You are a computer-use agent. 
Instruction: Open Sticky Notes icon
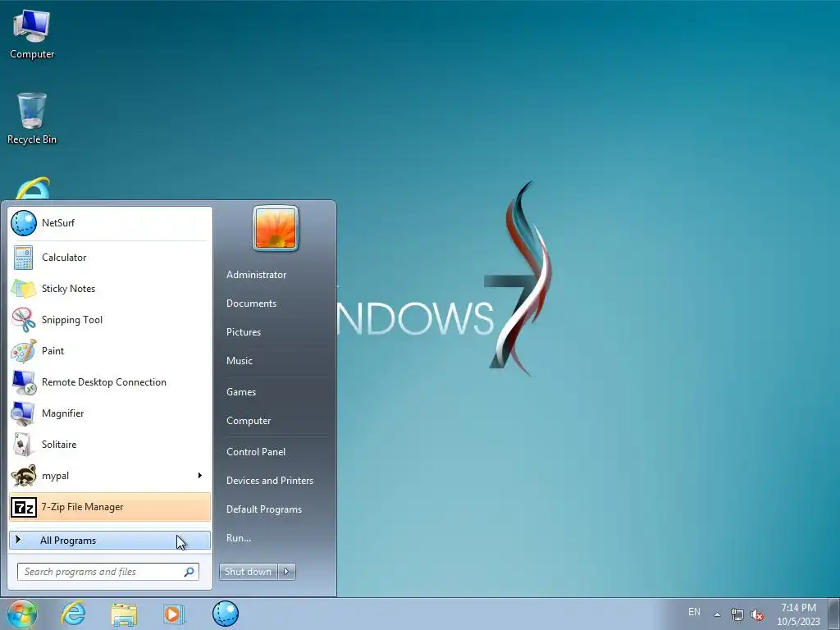point(24,289)
